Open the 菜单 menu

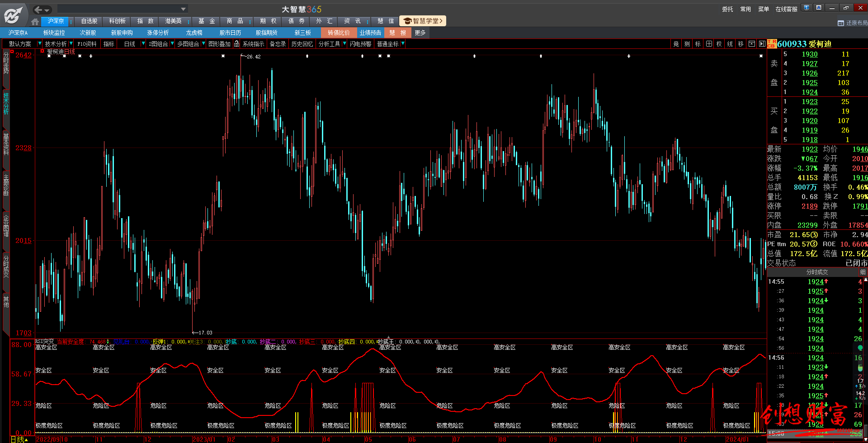[764, 9]
